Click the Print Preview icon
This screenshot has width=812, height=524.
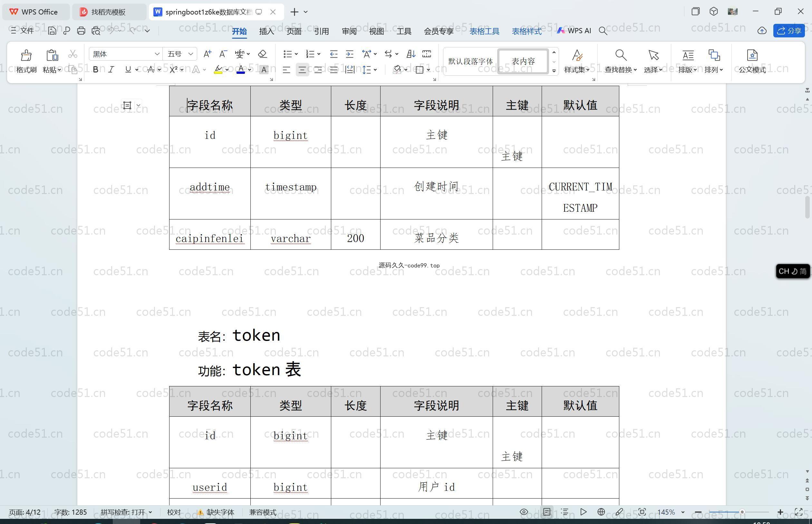pos(96,31)
